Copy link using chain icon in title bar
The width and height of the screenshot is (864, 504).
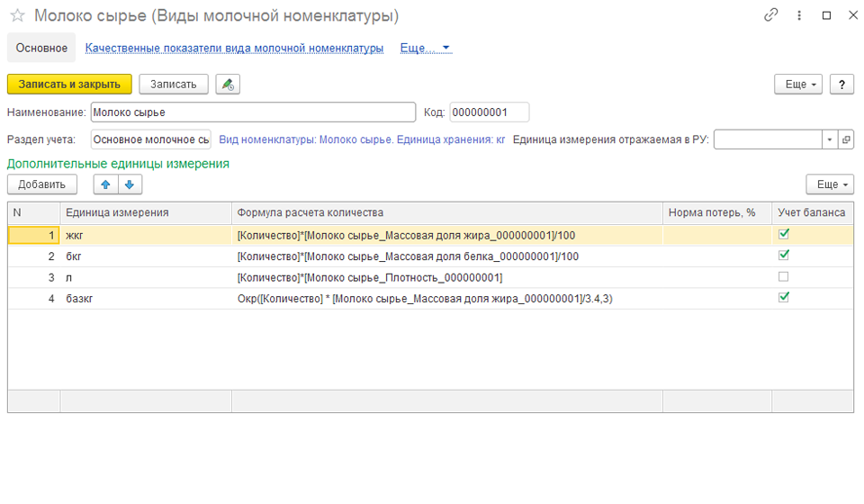pyautogui.click(x=771, y=15)
